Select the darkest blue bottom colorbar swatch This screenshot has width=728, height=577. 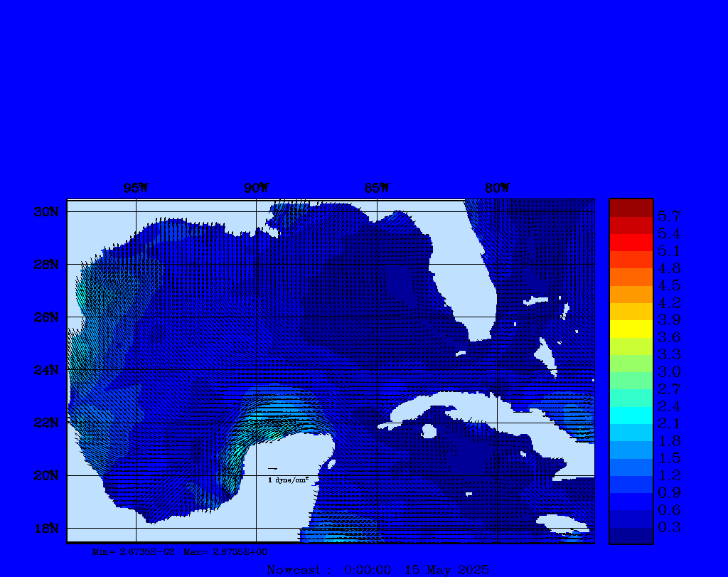coord(631,536)
